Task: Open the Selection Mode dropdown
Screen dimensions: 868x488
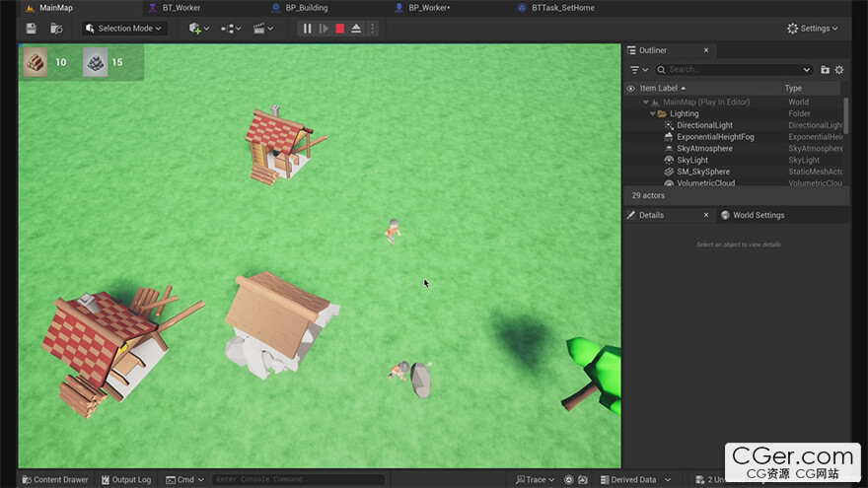Action: point(124,29)
